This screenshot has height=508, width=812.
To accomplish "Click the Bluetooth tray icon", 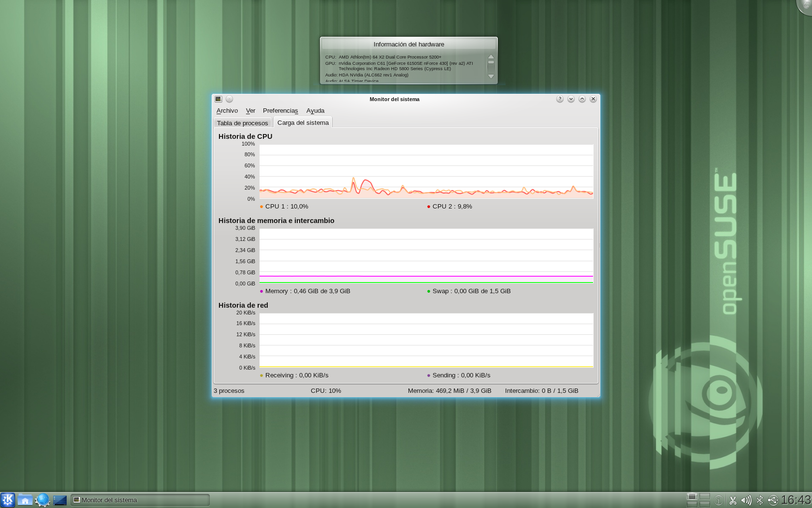I will coord(759,500).
